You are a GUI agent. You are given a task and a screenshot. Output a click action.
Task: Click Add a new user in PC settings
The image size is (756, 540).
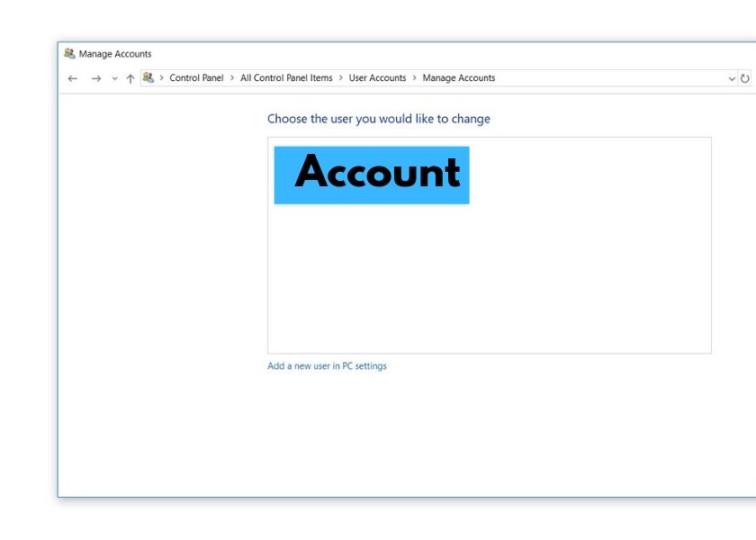[327, 366]
